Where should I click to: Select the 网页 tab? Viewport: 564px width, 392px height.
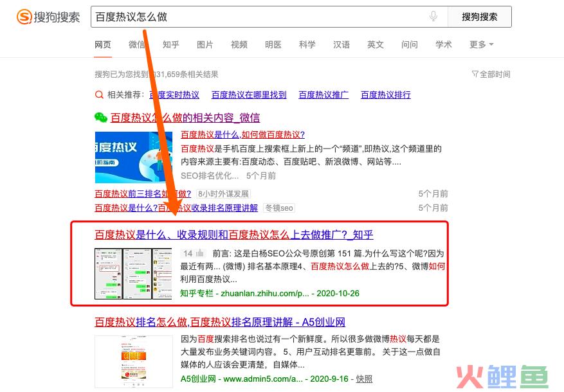[x=103, y=44]
